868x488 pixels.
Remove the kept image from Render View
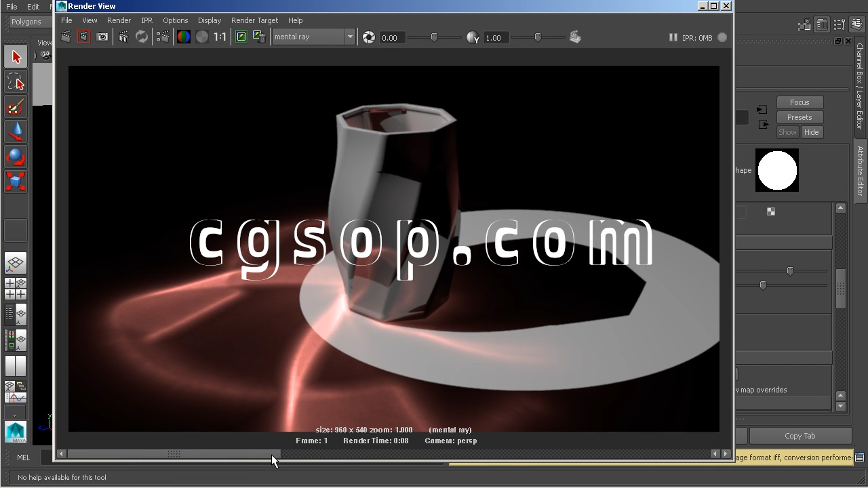pos(259,37)
